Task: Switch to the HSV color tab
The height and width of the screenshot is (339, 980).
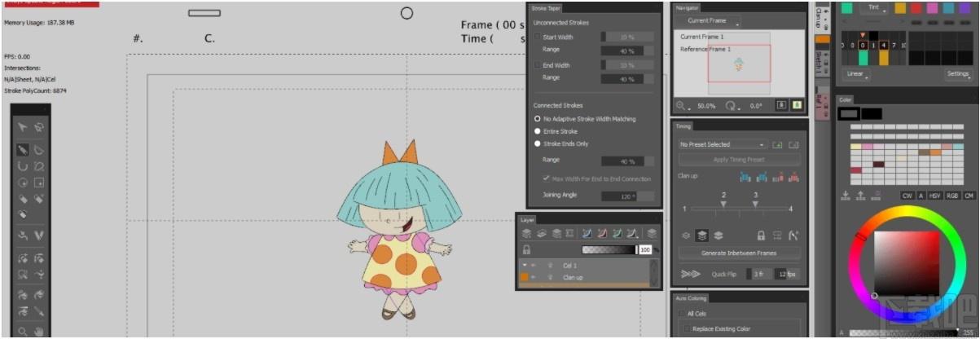Action: (x=934, y=196)
